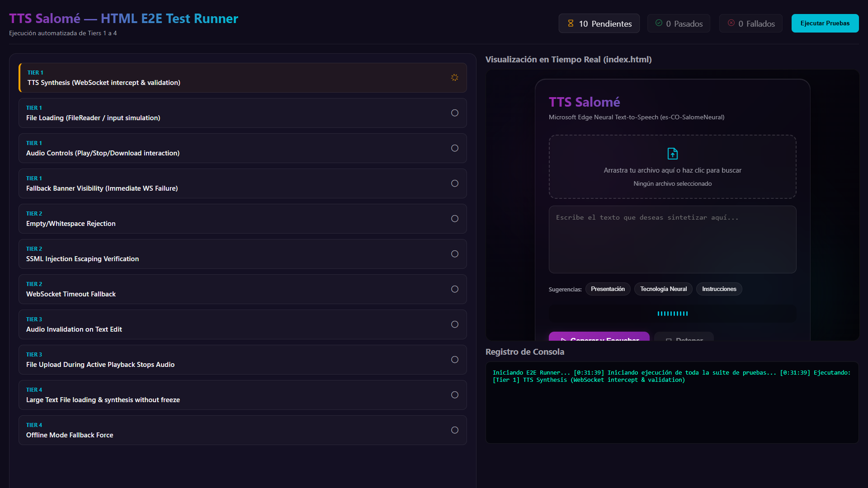Select File Upload During Active Playback row
The height and width of the screenshot is (488, 868).
[243, 360]
